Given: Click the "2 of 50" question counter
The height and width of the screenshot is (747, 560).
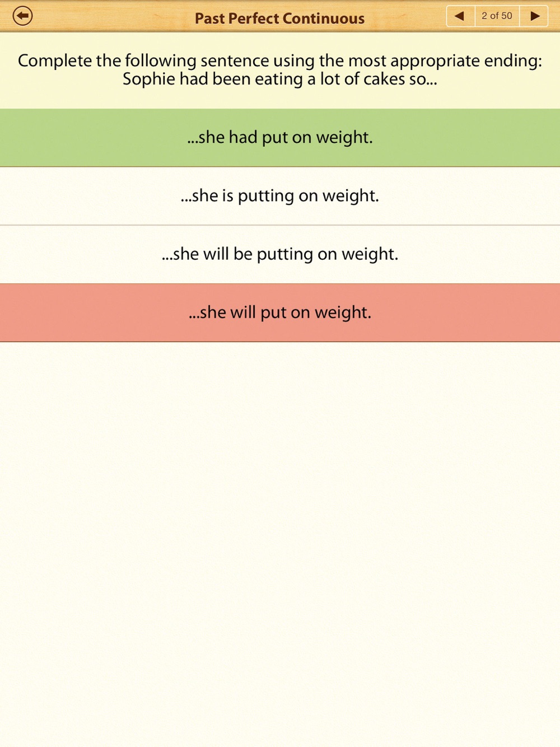Looking at the screenshot, I should pos(497,16).
